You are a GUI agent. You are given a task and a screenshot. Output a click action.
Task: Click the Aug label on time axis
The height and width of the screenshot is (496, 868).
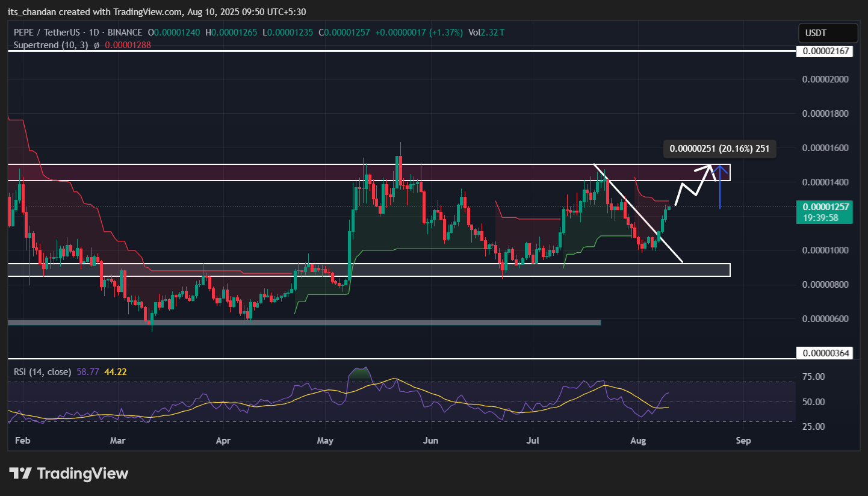pyautogui.click(x=638, y=441)
